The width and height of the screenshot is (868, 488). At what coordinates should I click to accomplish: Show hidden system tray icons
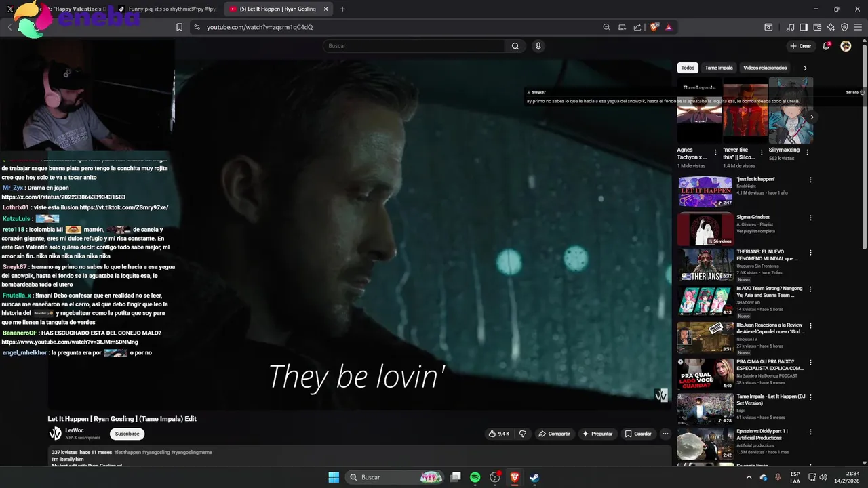tap(749, 477)
